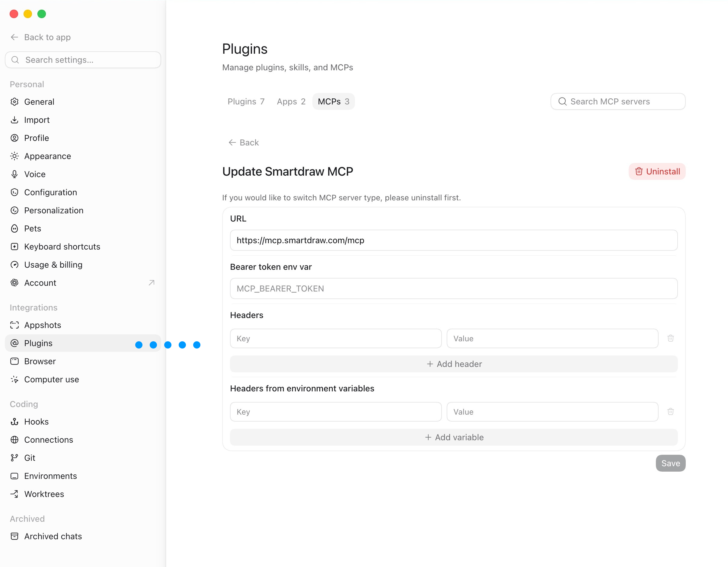Click the Hooks anchor icon
728x567 pixels.
[x=14, y=422]
